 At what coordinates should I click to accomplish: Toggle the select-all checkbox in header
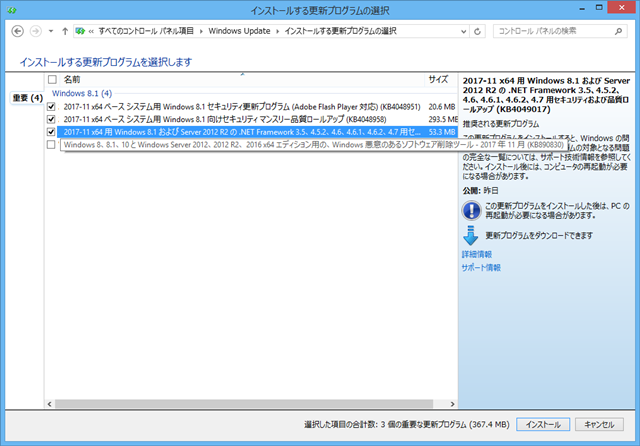tap(52, 80)
